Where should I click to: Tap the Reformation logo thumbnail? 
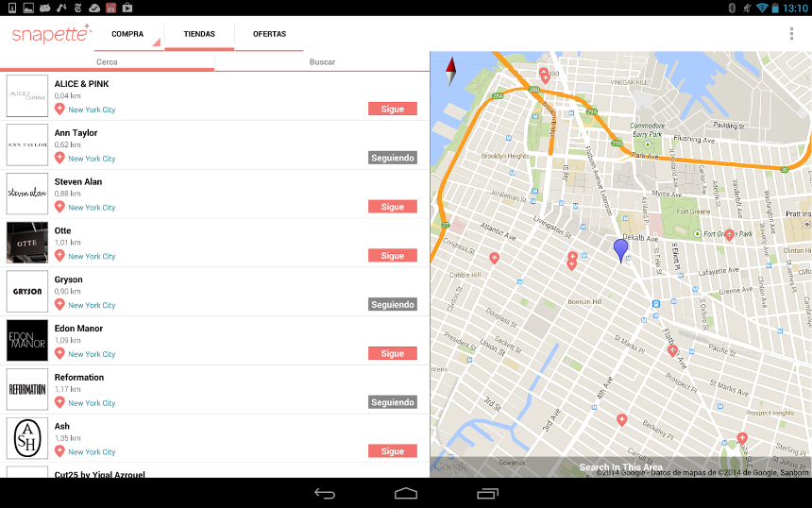click(x=27, y=389)
